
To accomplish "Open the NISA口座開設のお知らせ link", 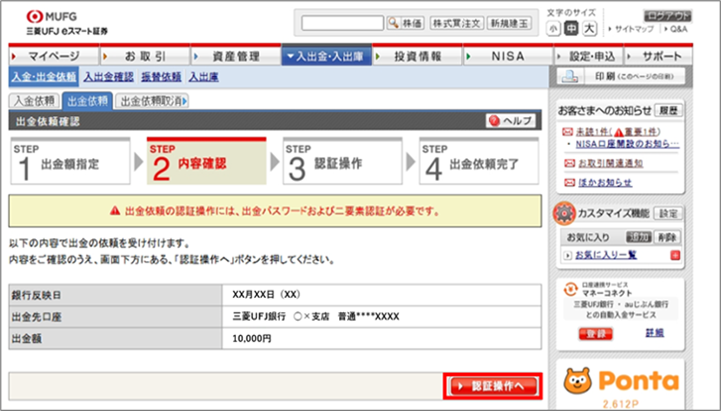I will point(627,144).
